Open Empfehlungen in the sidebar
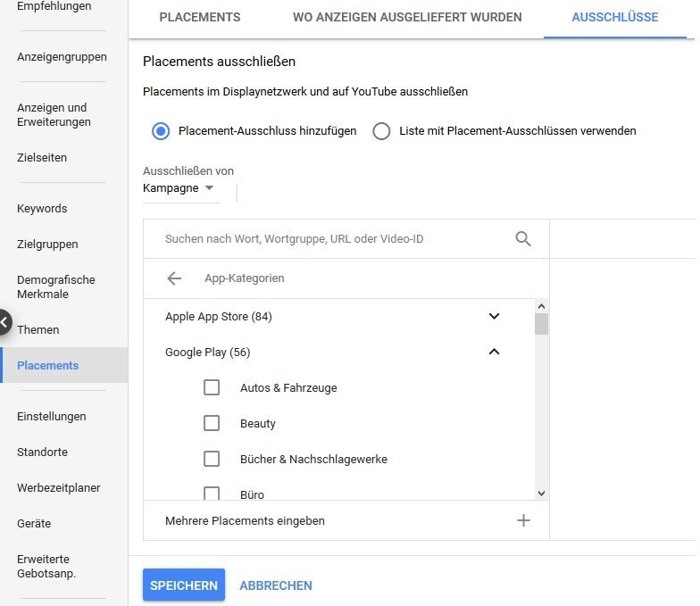This screenshot has height=606, width=700. [54, 6]
